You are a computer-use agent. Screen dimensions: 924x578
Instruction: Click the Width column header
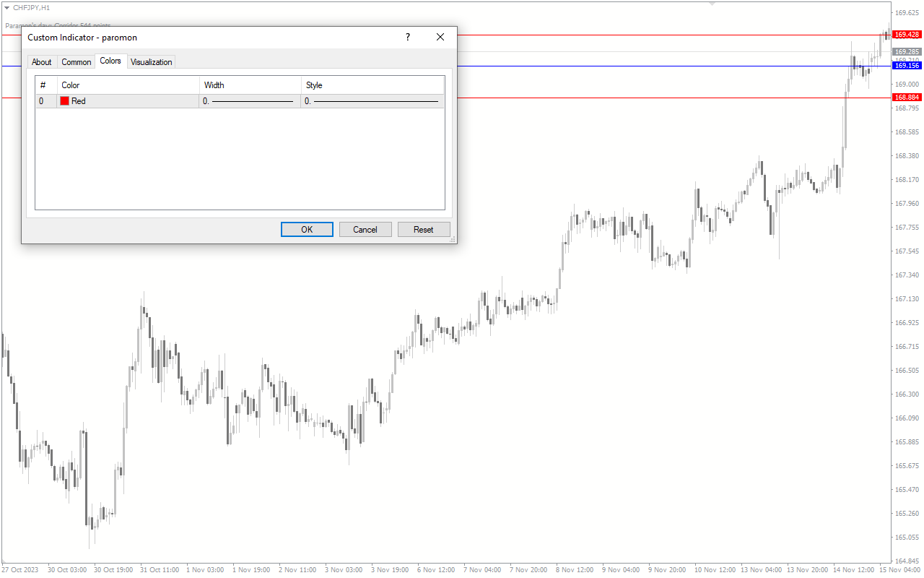click(x=250, y=85)
